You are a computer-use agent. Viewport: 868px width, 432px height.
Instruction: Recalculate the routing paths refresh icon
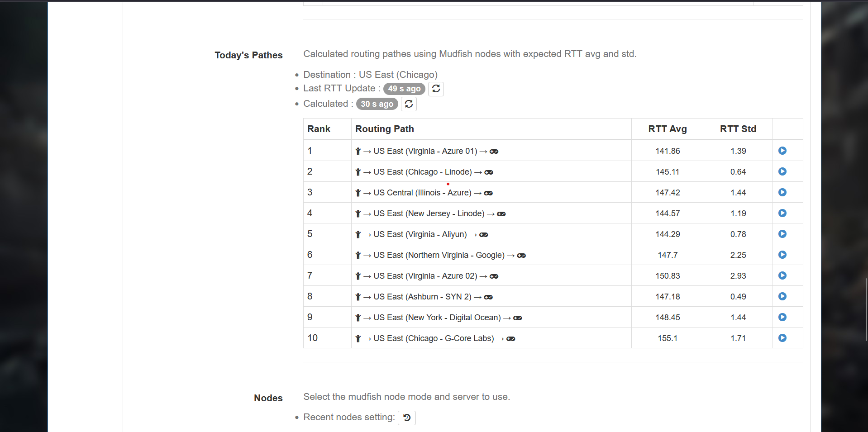(409, 104)
